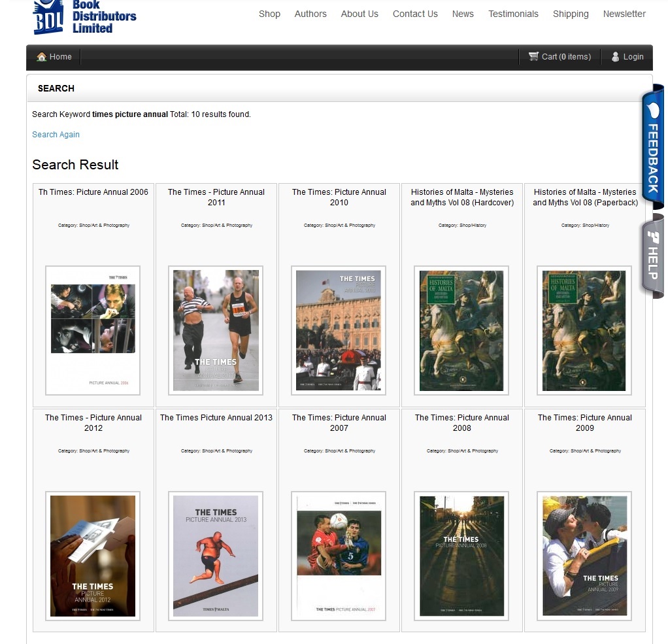Go to the Authors page
668x644 pixels.
click(310, 14)
